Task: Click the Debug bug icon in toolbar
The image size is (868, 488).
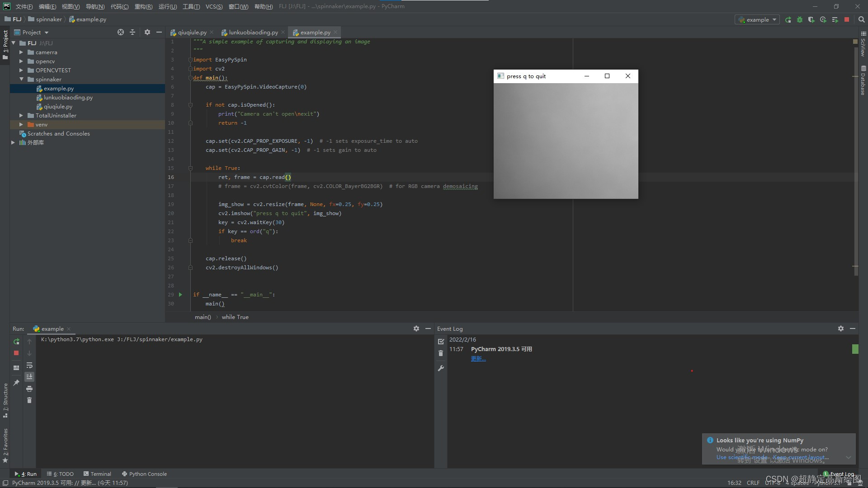Action: (x=800, y=19)
